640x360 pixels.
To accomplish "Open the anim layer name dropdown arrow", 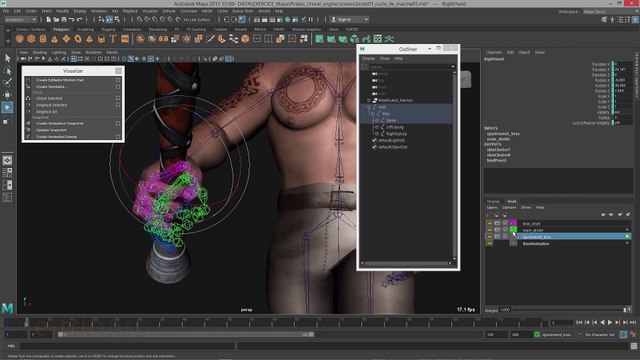I will [579, 334].
